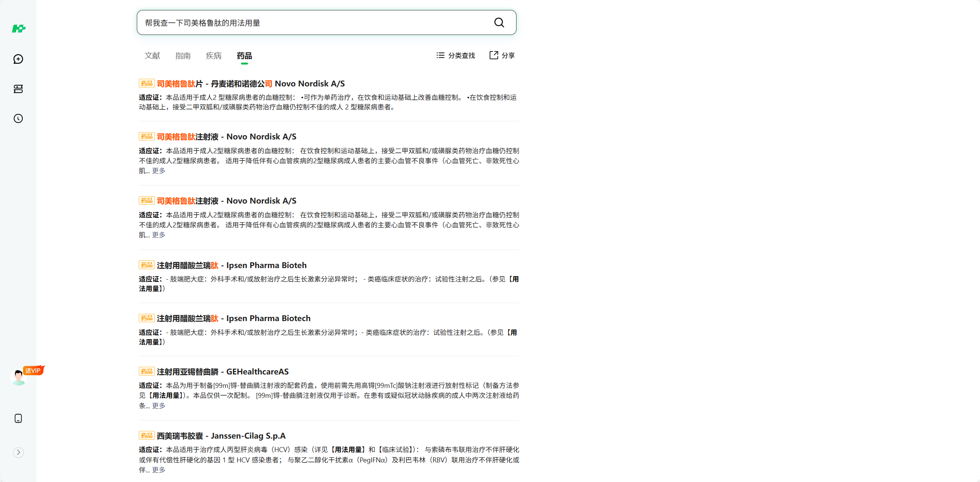Switch to the 指南 tab
This screenshot has height=482, width=980.
(183, 56)
